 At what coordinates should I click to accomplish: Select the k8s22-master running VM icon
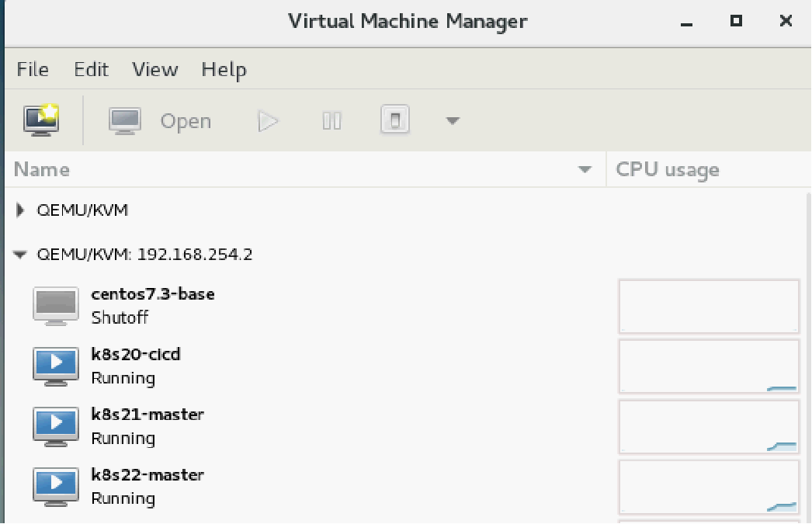[55, 486]
